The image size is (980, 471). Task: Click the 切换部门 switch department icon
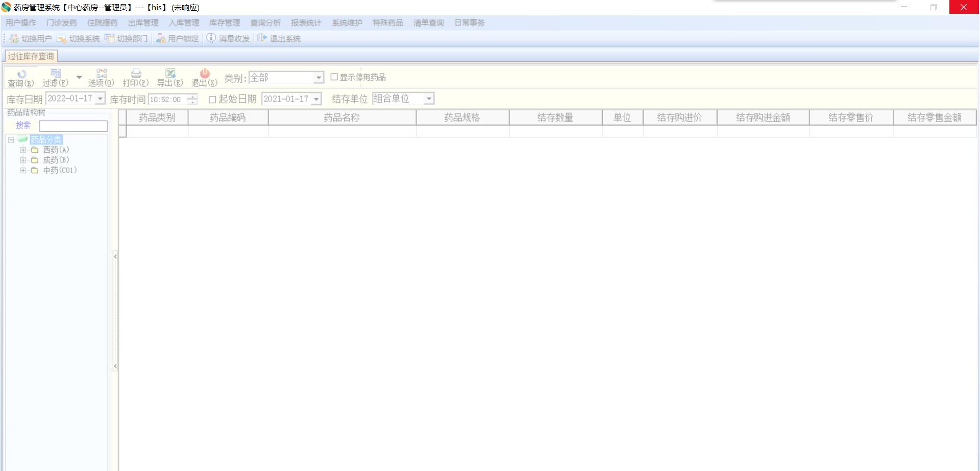110,38
